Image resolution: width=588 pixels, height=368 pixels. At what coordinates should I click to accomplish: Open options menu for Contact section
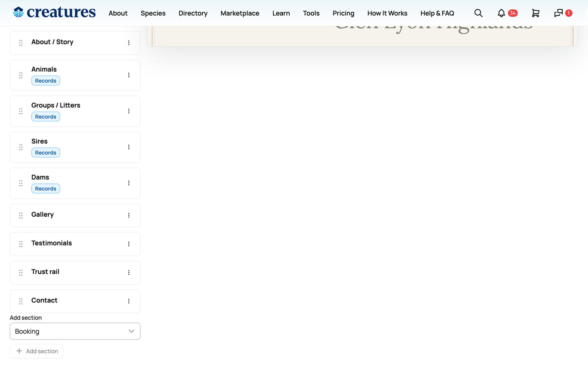129,301
